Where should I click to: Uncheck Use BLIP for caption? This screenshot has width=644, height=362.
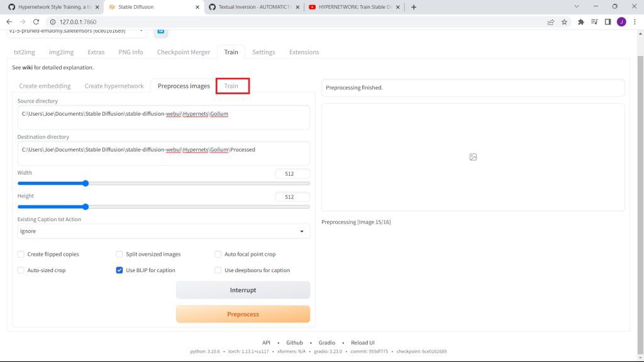[119, 270]
